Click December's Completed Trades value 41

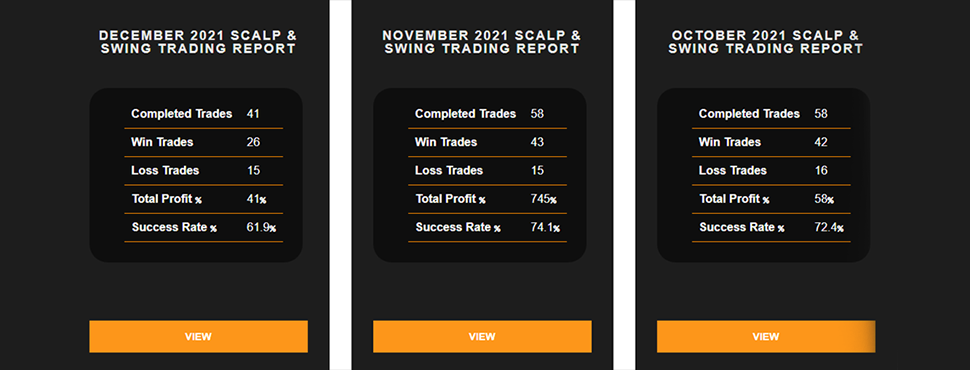pyautogui.click(x=253, y=114)
